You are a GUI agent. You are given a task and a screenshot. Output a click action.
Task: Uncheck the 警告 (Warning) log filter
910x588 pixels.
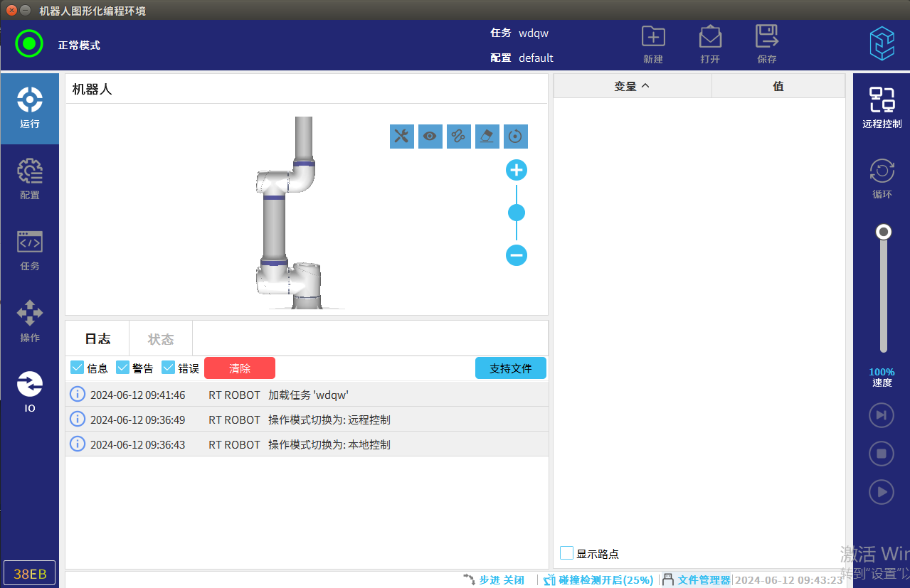click(x=123, y=368)
